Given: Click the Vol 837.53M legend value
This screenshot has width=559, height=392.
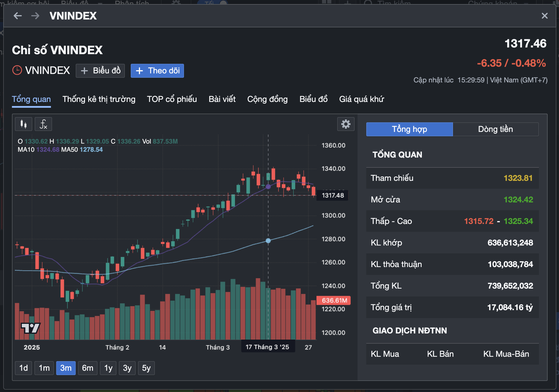Looking at the screenshot, I should point(165,142).
